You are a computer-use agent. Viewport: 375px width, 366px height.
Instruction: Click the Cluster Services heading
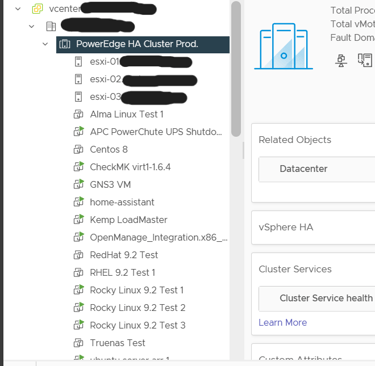tap(295, 269)
